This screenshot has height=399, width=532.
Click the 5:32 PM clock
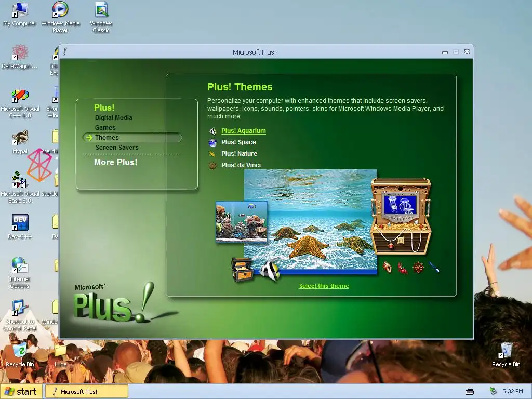coord(513,392)
